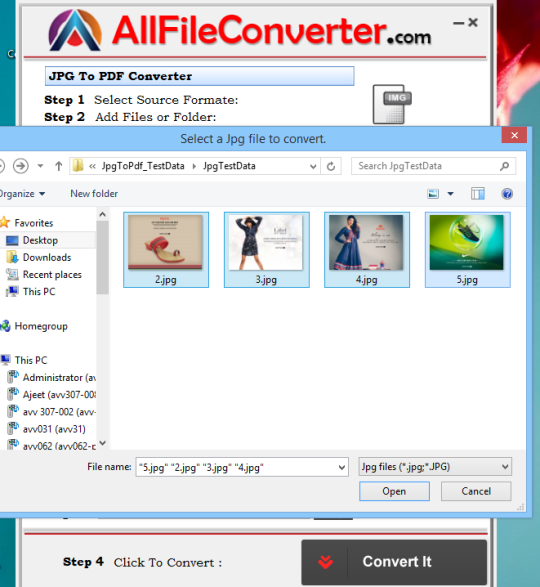Open Desktop in the navigation pane
This screenshot has width=540, height=587.
pos(40,240)
